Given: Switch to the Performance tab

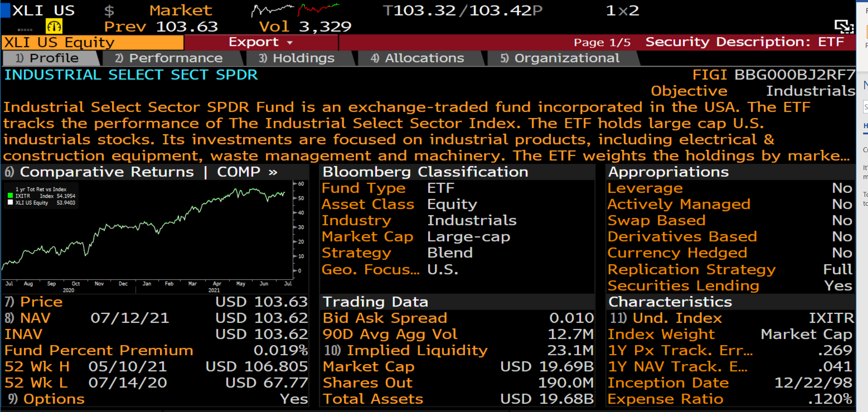Looking at the screenshot, I should click(169, 58).
